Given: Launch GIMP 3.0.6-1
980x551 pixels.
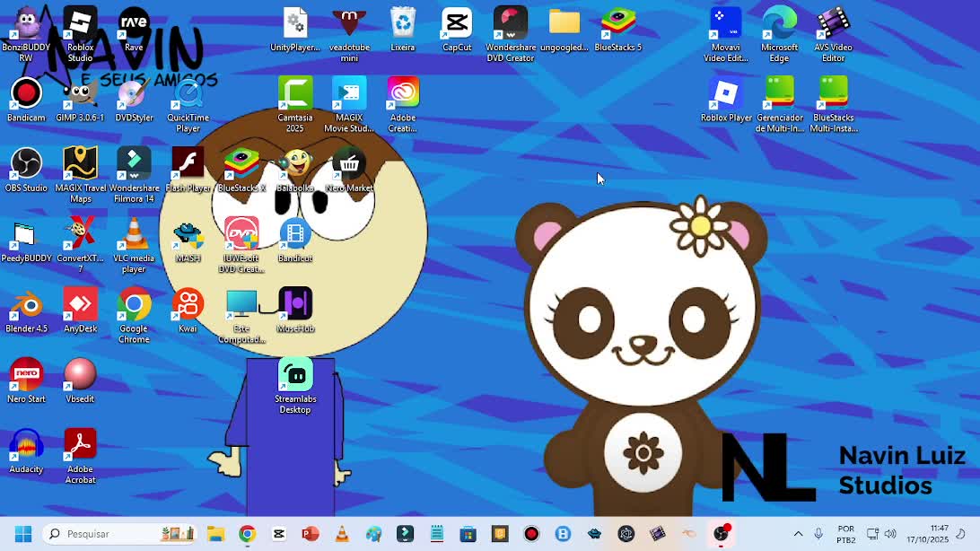Looking at the screenshot, I should click(x=80, y=94).
